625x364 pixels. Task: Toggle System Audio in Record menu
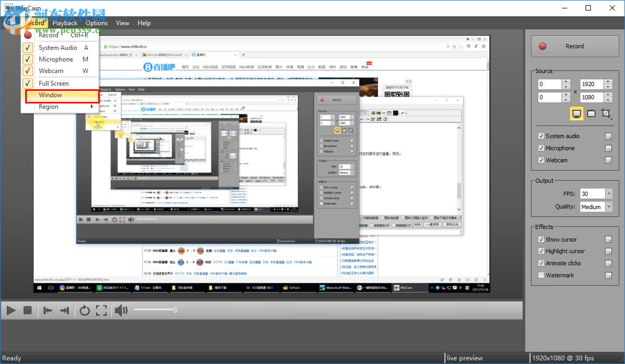tap(60, 47)
